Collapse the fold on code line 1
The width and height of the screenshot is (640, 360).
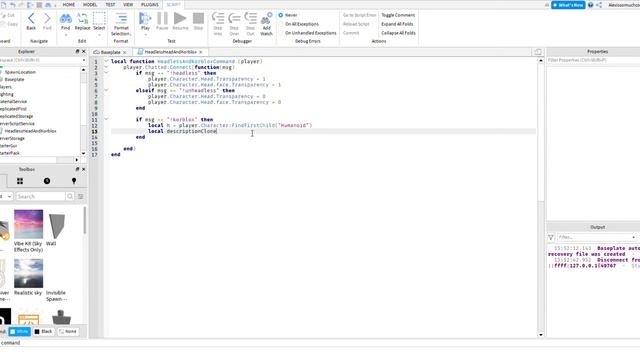coord(106,61)
